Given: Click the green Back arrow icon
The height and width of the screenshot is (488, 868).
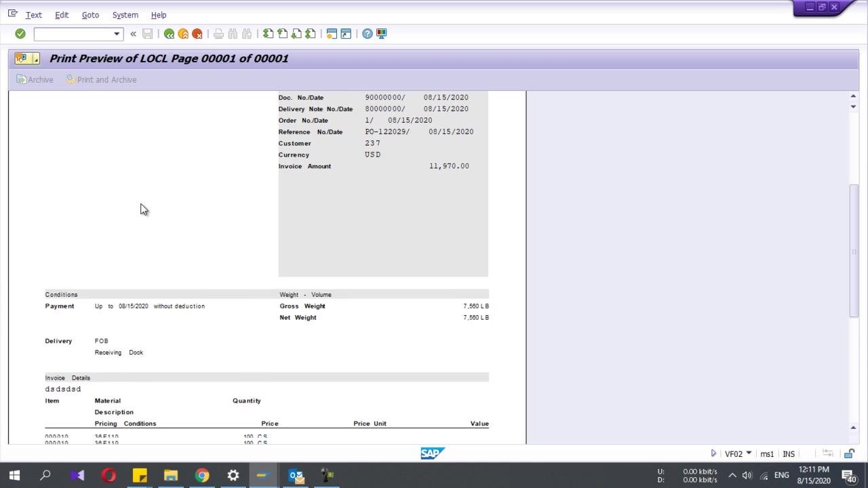Looking at the screenshot, I should point(169,34).
